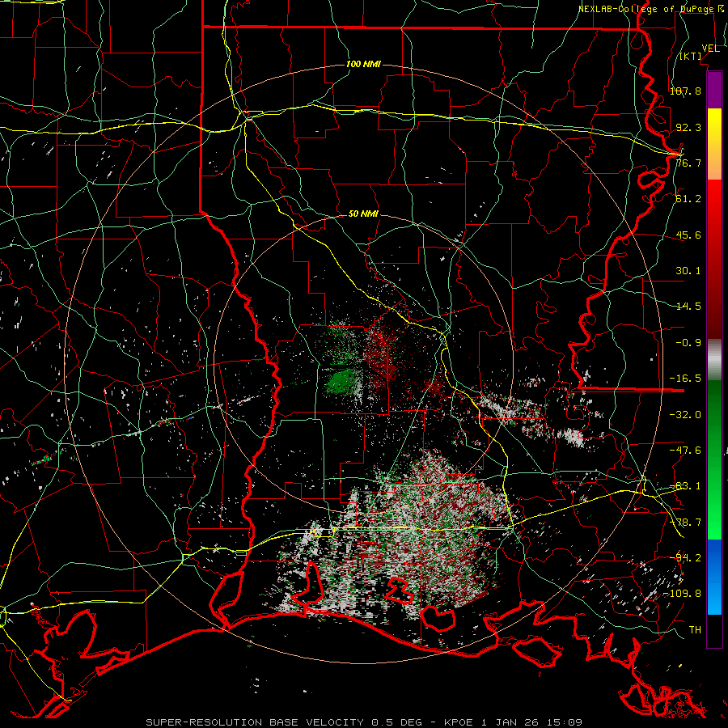Click the -94.2 value on velocity scale

coord(685,558)
